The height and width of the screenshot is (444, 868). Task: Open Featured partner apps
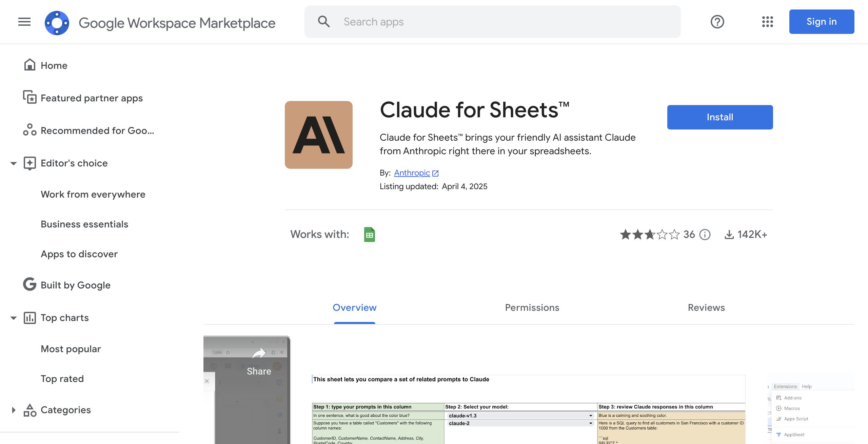92,98
